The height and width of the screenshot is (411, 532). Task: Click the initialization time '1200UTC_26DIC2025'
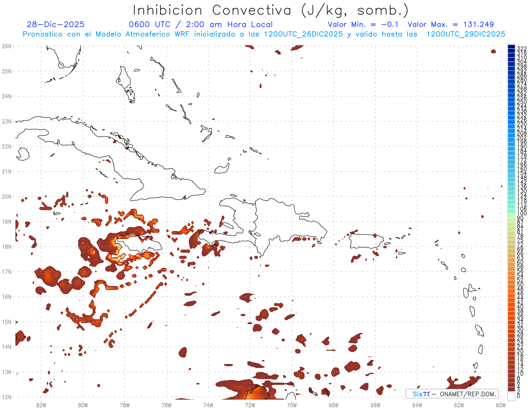[x=303, y=34]
